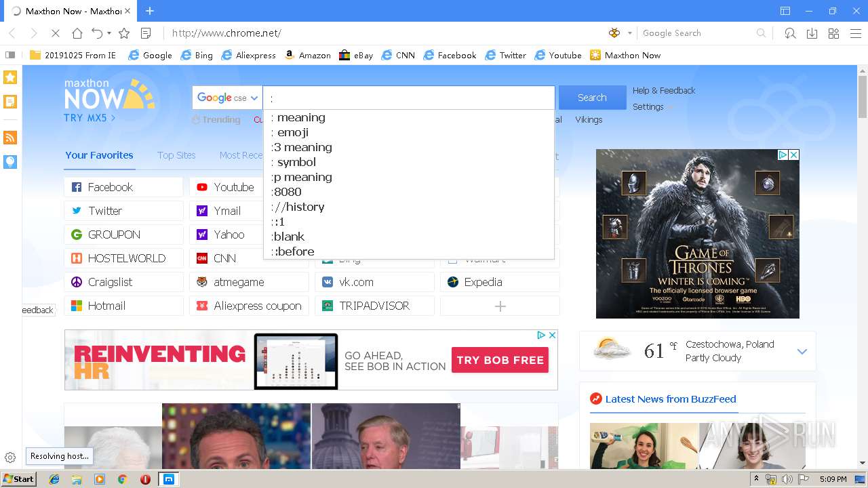The height and width of the screenshot is (488, 868).
Task: Expand the weather widget chevron
Action: [802, 351]
